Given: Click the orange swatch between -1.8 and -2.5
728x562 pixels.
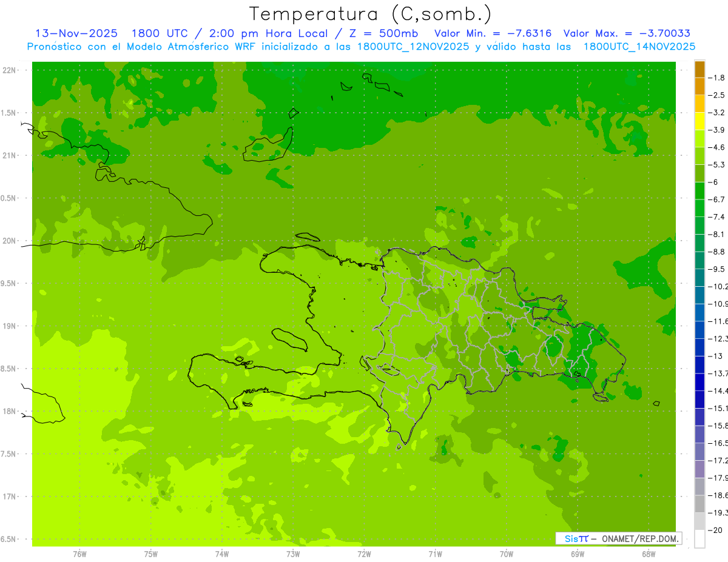Looking at the screenshot, I should click(699, 86).
